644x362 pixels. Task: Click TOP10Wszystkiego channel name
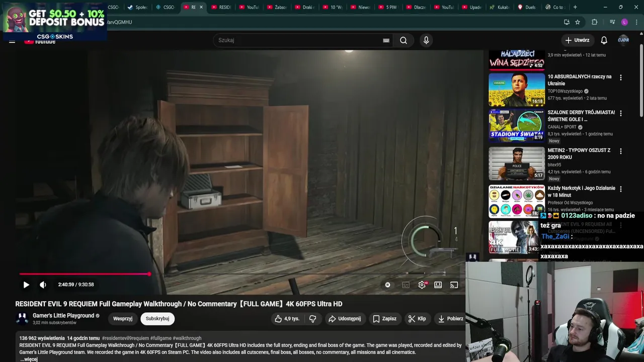pyautogui.click(x=565, y=91)
